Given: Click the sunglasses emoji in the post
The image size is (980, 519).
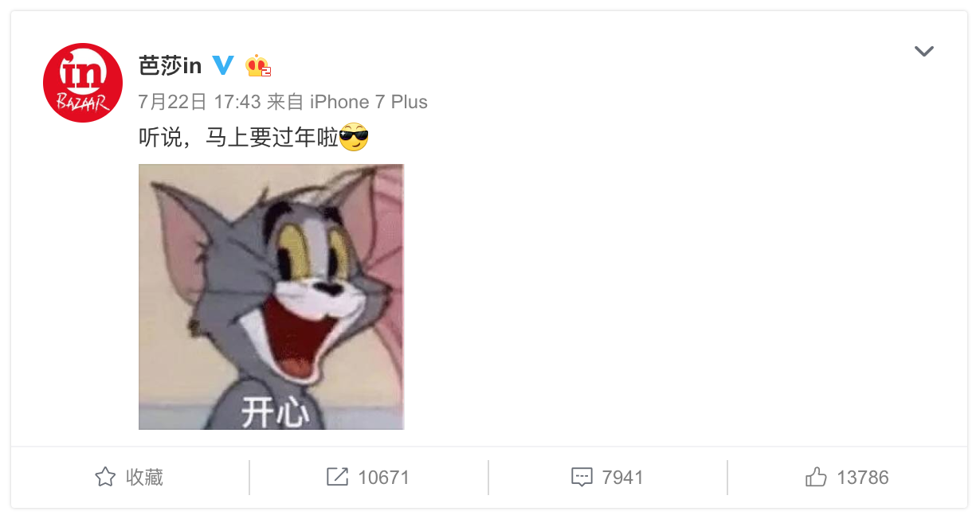Looking at the screenshot, I should [x=354, y=138].
